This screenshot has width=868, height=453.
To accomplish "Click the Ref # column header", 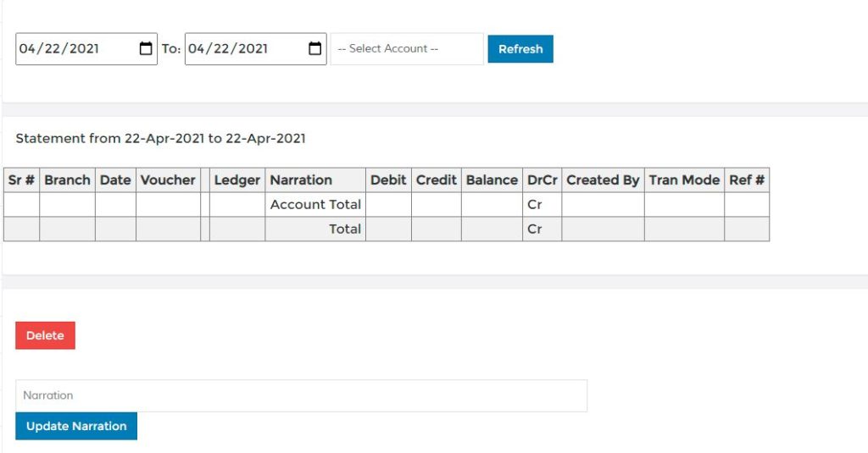I will 747,180.
